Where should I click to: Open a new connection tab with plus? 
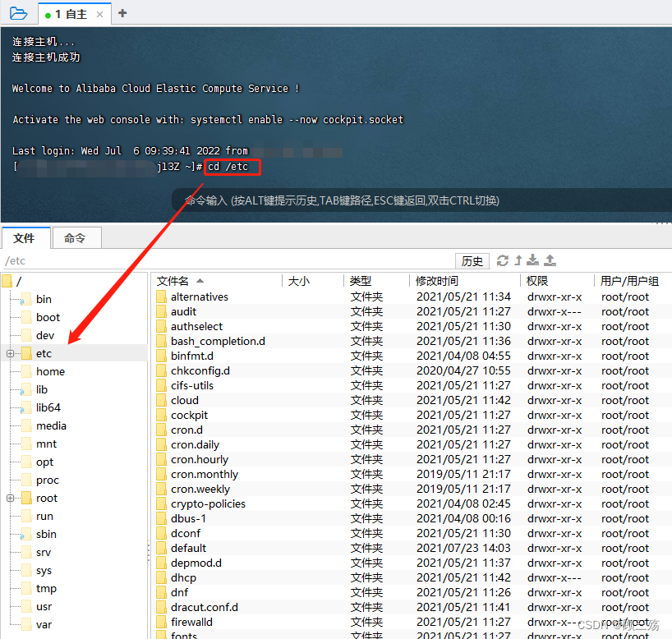122,13
